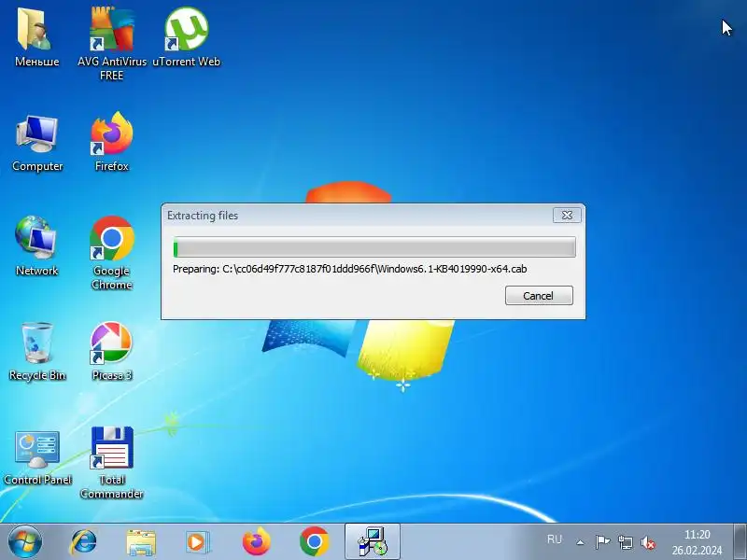The image size is (747, 560).
Task: Select the Preparing file path text
Action: 349,269
